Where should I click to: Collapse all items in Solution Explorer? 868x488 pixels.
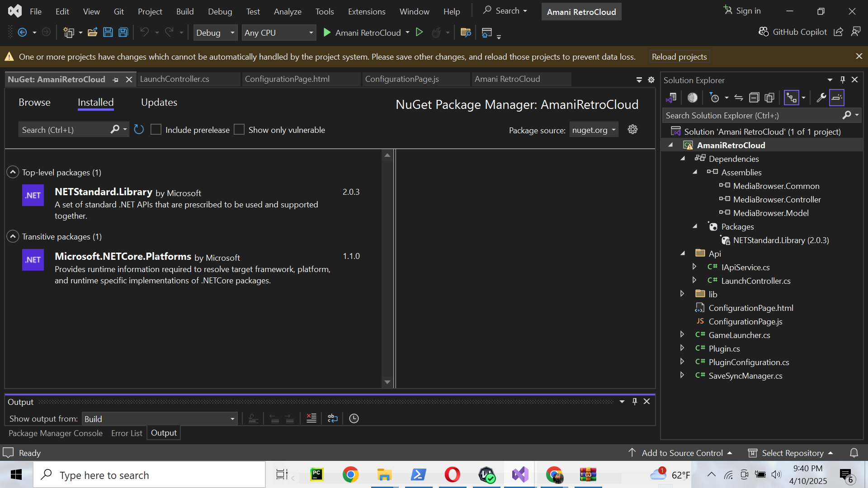[755, 97]
